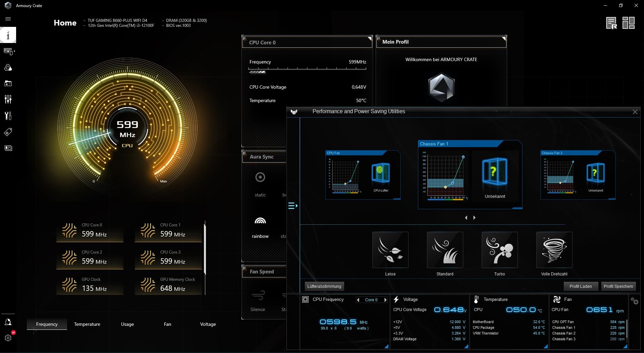The width and height of the screenshot is (644, 353).
Task: Close the Performance and Power Saving Utilities window
Action: coord(635,112)
